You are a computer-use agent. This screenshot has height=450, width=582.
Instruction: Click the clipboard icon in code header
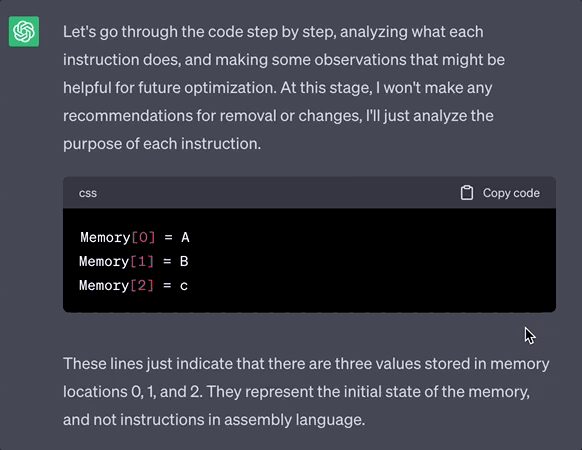[467, 193]
